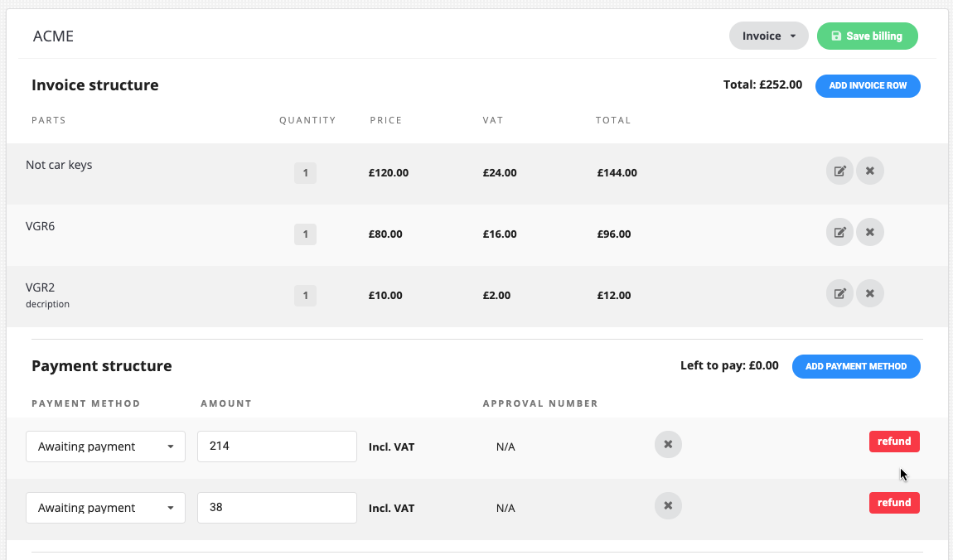Delete the Not car keys invoice row

(x=869, y=171)
